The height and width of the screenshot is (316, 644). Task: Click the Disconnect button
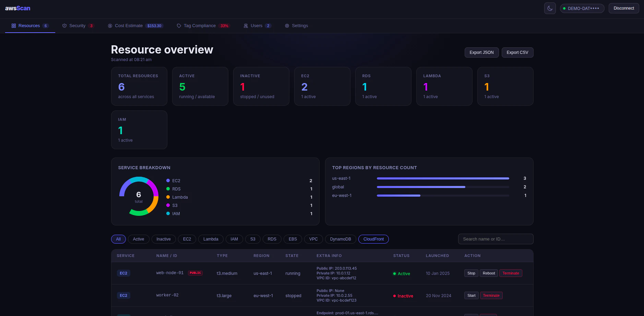(623, 8)
